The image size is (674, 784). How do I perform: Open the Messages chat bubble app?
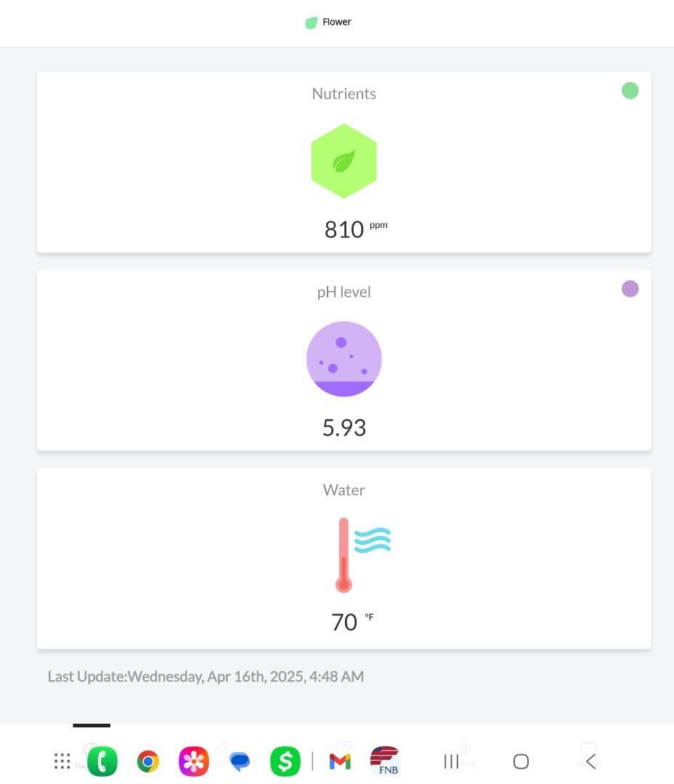point(240,761)
